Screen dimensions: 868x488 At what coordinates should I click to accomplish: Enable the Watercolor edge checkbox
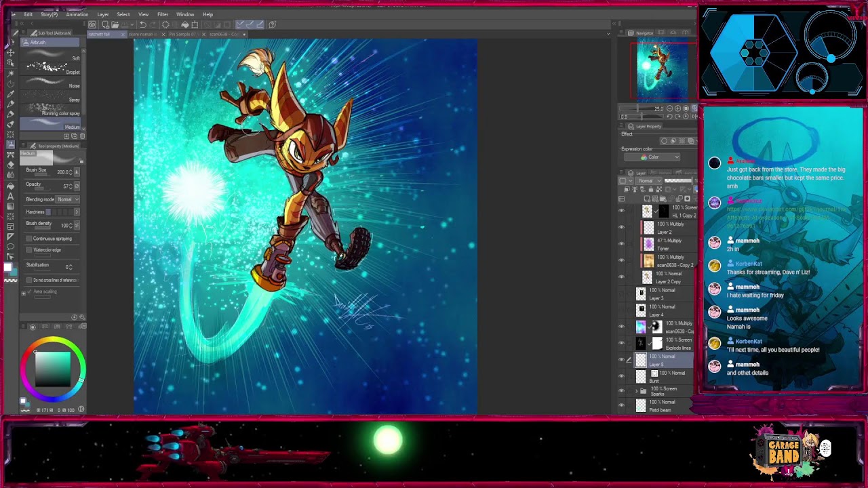pyautogui.click(x=29, y=250)
